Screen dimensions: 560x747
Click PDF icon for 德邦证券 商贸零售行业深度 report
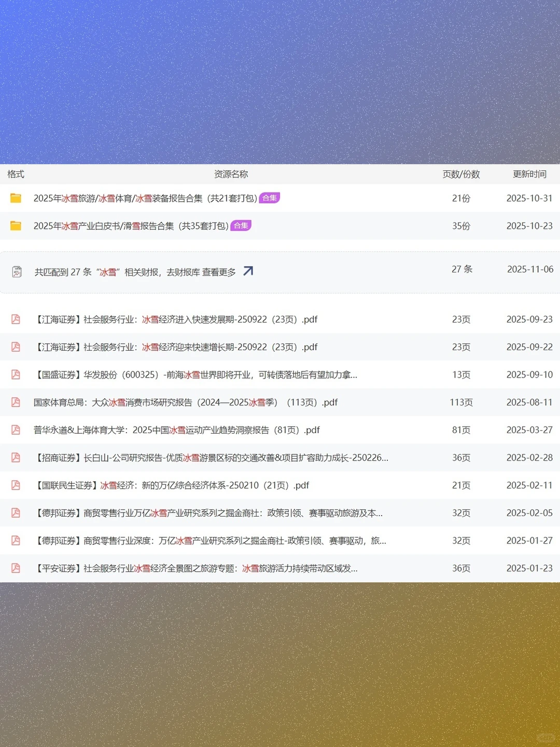pos(16,541)
